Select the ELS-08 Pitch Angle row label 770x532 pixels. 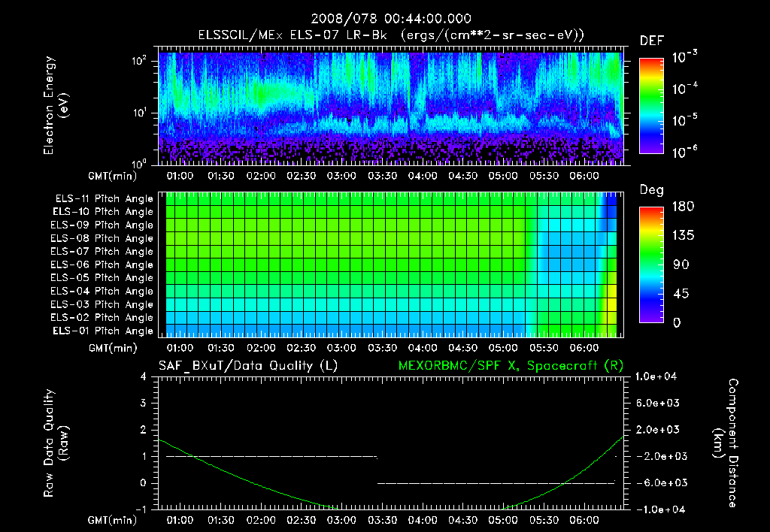102,238
